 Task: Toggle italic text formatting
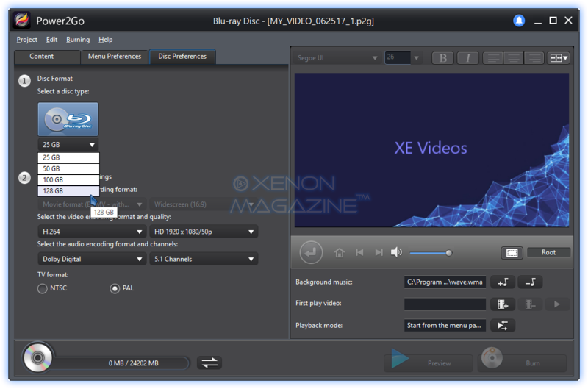coord(467,58)
